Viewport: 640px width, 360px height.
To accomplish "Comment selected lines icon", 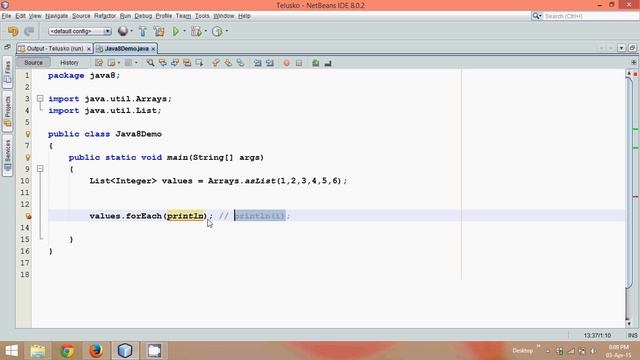I will [x=316, y=63].
